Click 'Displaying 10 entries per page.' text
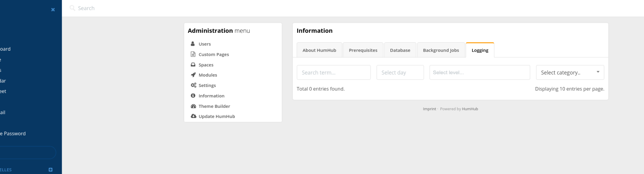The height and width of the screenshot is (174, 644). coord(570,89)
